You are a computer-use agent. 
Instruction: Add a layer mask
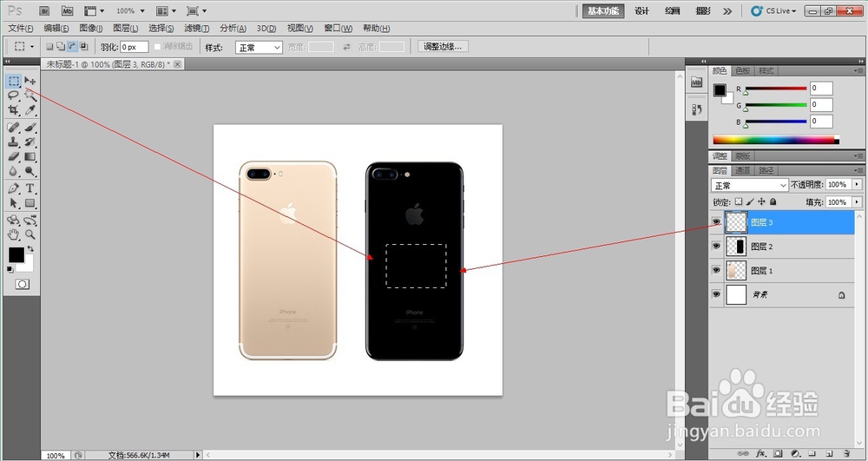778,453
